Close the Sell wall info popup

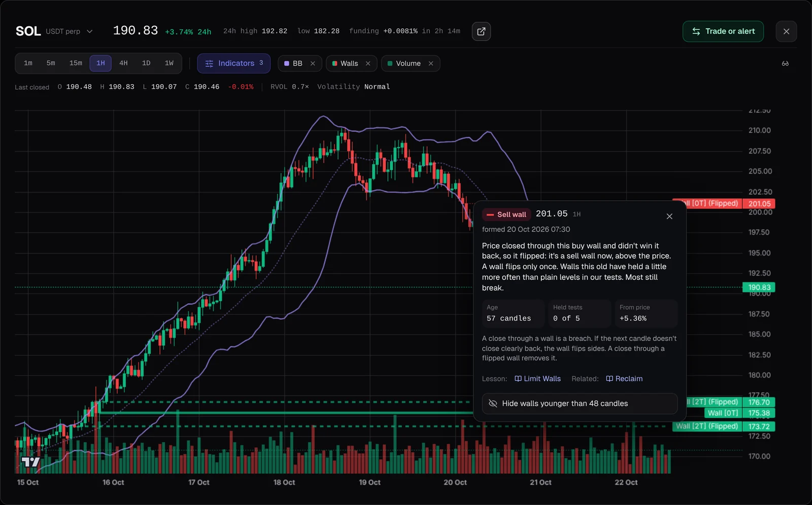669,217
